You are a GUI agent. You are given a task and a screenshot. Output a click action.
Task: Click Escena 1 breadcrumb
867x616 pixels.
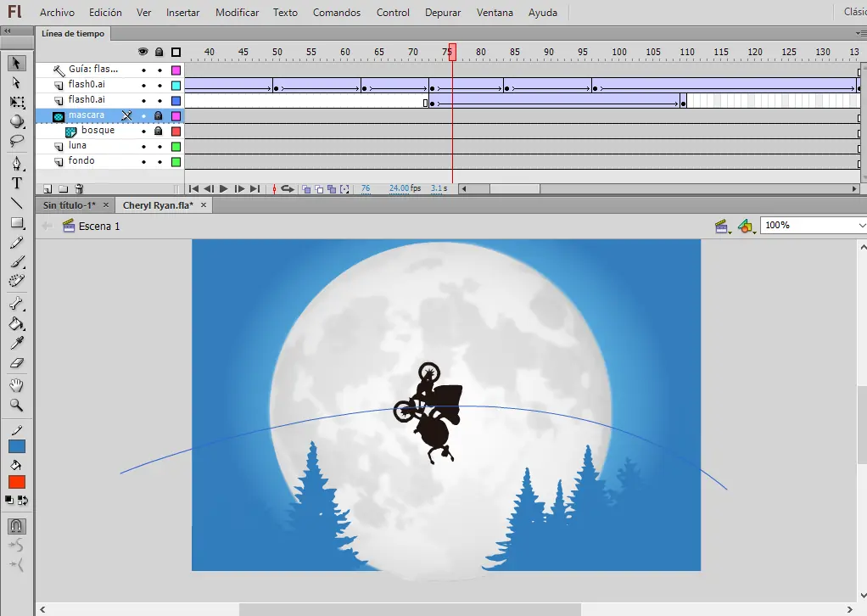(99, 227)
